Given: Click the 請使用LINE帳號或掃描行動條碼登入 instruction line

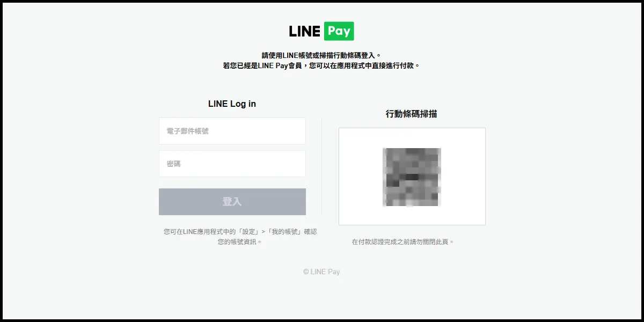Looking at the screenshot, I should [321, 55].
